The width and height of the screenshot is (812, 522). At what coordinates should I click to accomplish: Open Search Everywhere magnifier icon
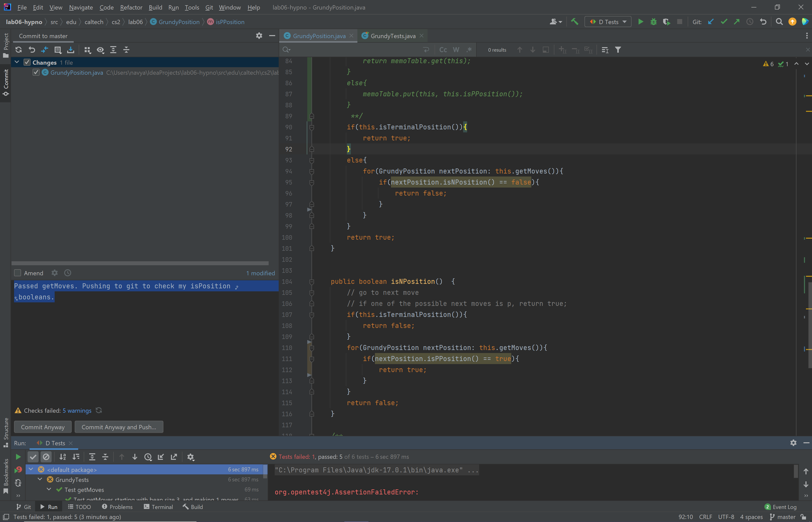779,22
